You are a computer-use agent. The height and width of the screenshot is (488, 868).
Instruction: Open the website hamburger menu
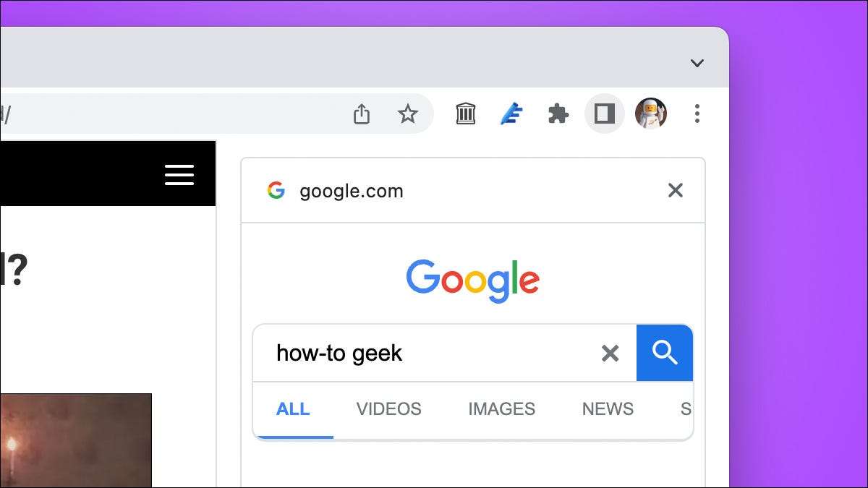coord(179,174)
